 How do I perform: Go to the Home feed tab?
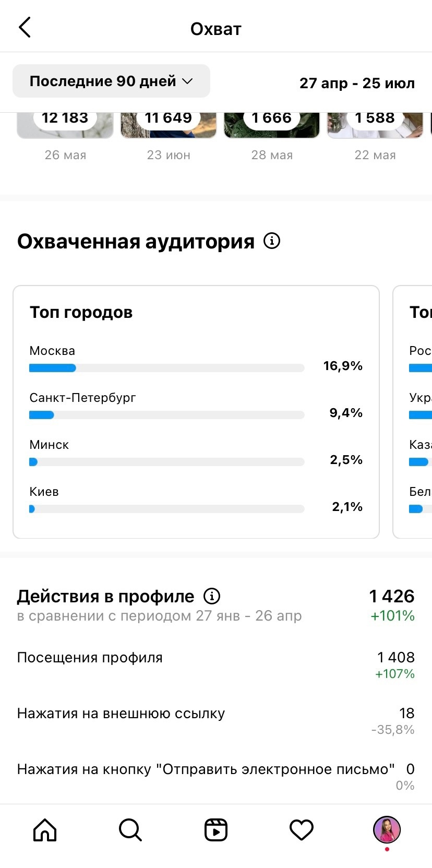click(x=45, y=830)
